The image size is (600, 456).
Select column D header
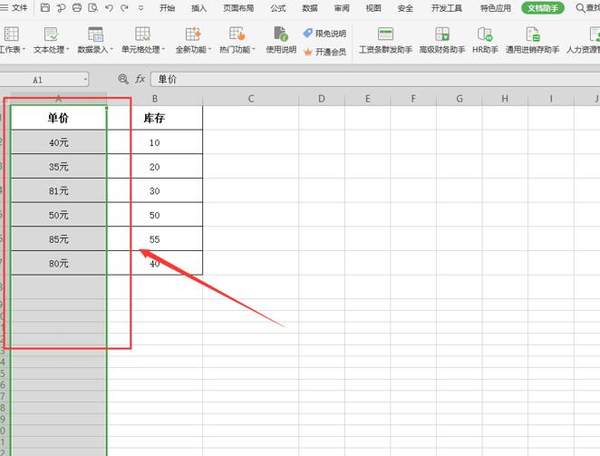pos(321,99)
